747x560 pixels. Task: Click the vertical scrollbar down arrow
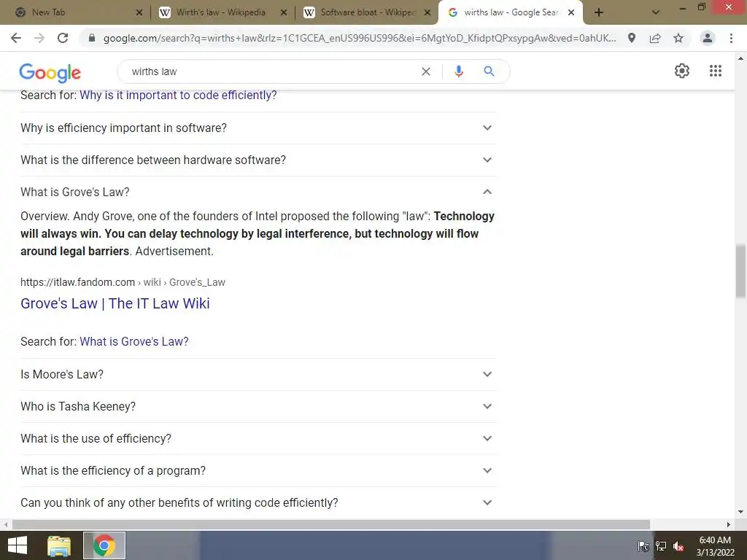point(740,512)
